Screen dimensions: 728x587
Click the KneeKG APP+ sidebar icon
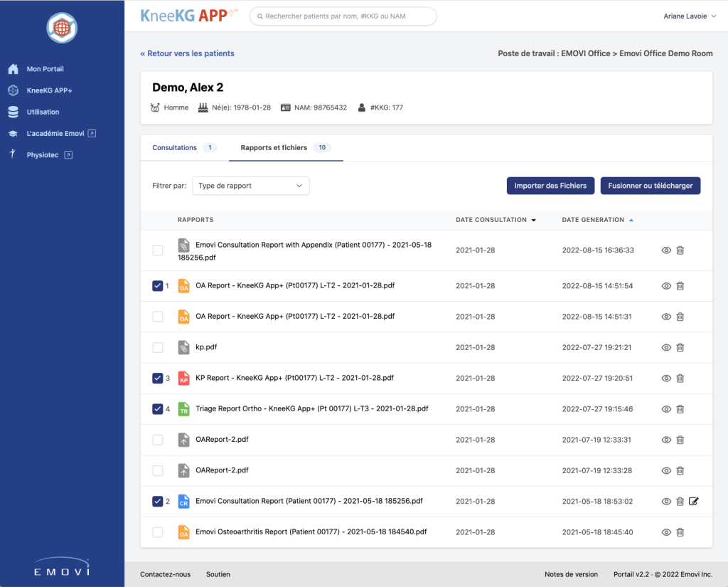pyautogui.click(x=13, y=90)
